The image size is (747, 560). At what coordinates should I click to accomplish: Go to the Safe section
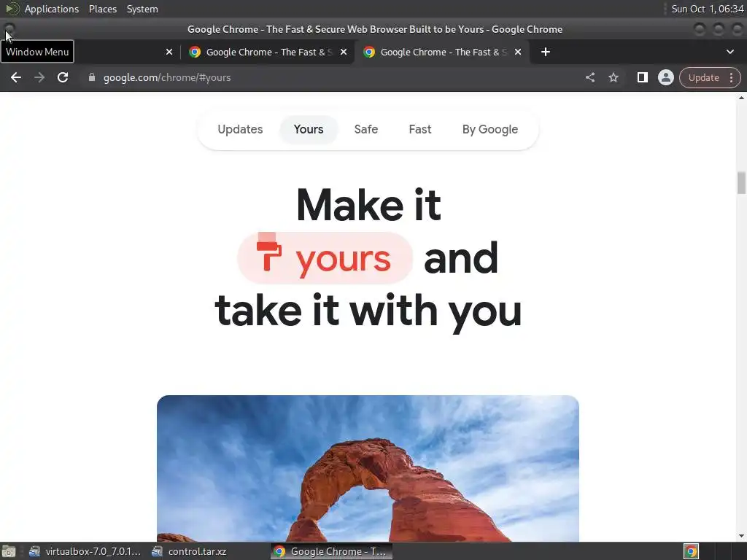point(366,130)
